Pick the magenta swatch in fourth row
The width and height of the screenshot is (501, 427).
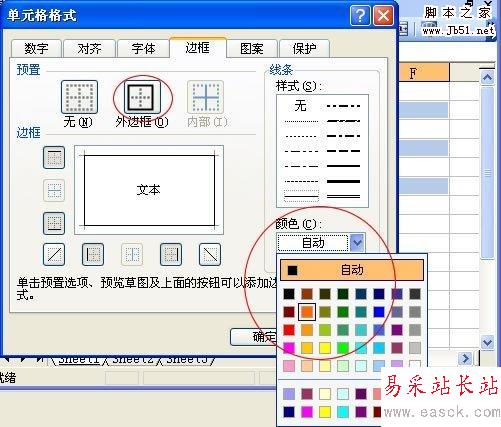pos(289,348)
